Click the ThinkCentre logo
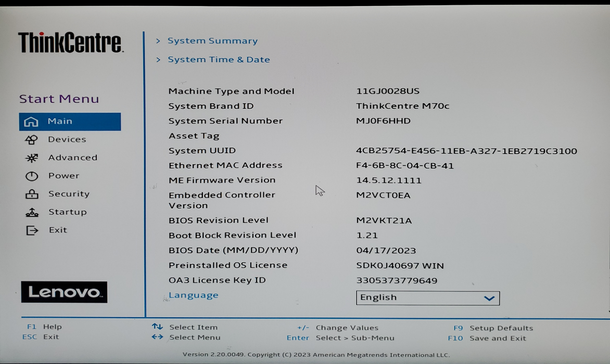 70,42
